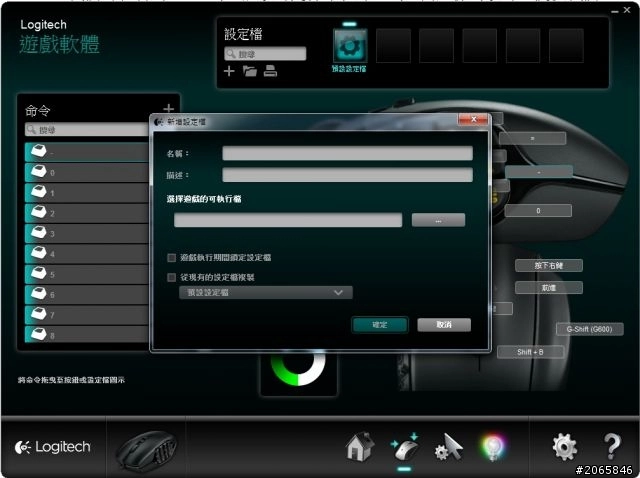Viewport: 640px width, 478px height.
Task: Open application settings gear icon
Action: click(564, 447)
